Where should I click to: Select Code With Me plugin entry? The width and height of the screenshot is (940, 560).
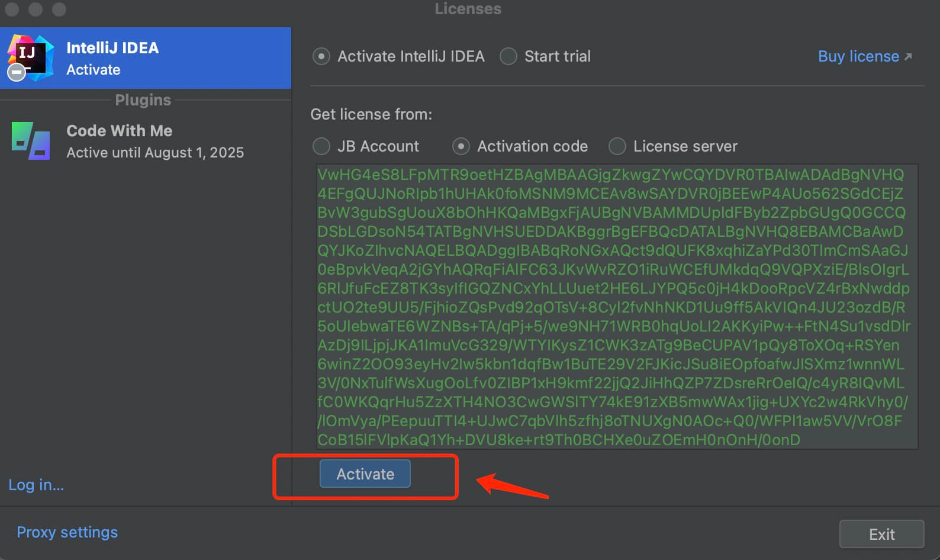(146, 141)
